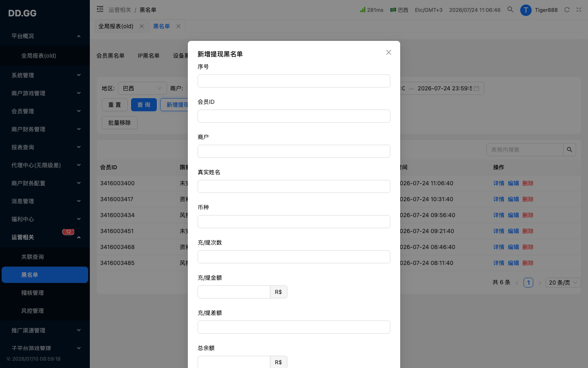Viewport: 588px width, 368px height.
Task: Click 删除 for the 09:56:40 row
Action: click(528, 215)
